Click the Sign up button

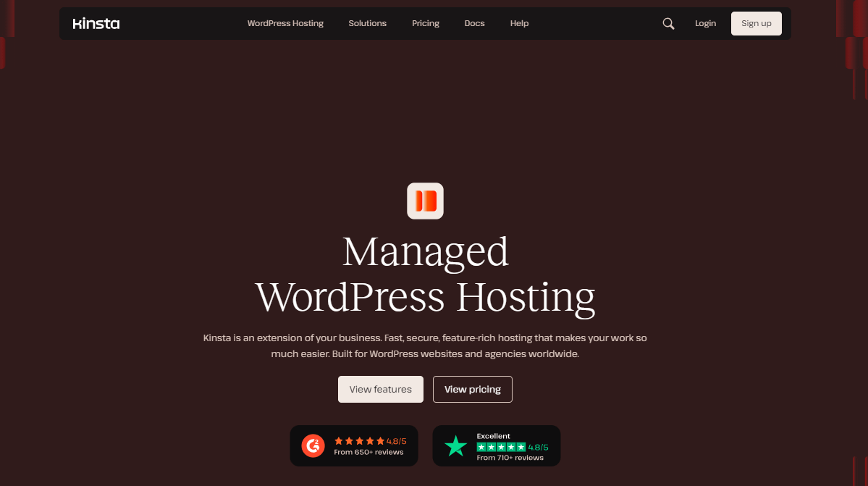coord(757,23)
